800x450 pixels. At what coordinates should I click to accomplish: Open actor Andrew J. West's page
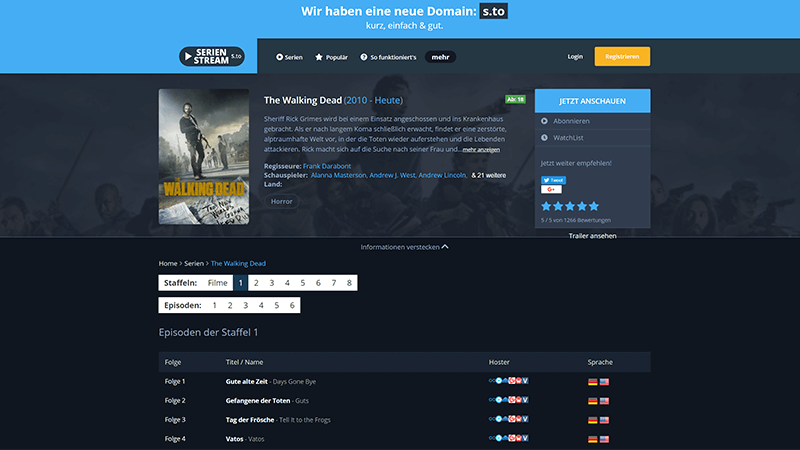pyautogui.click(x=392, y=175)
